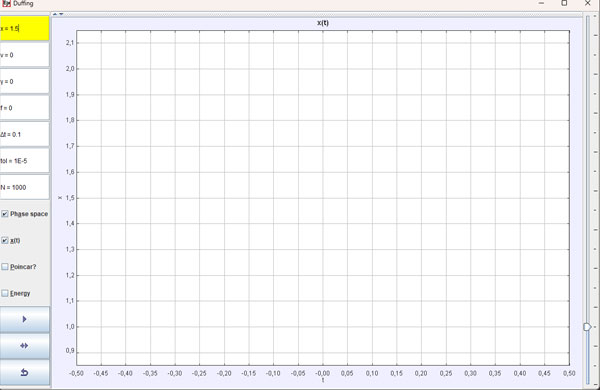Click the N = 1000 field

[x=24, y=187]
